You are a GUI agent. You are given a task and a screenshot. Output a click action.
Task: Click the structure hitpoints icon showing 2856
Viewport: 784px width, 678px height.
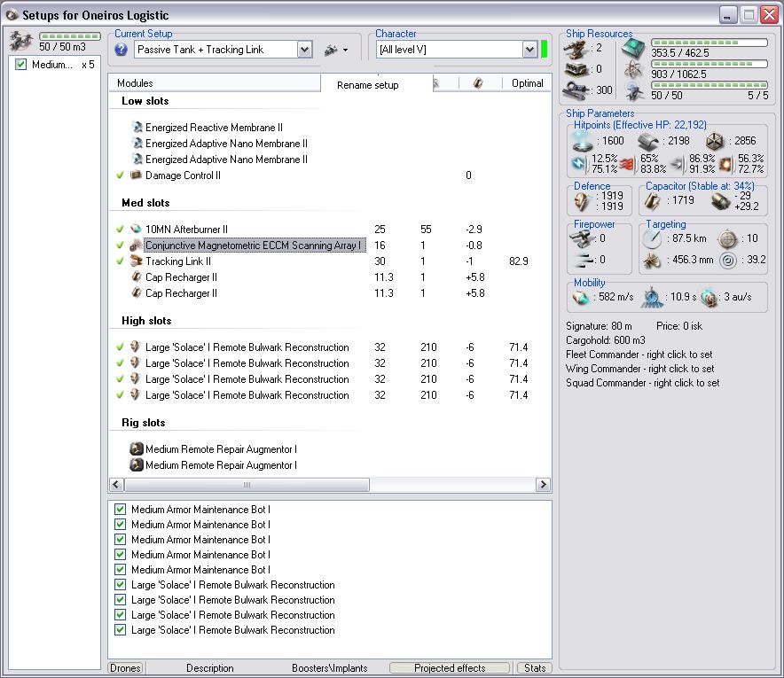(715, 142)
